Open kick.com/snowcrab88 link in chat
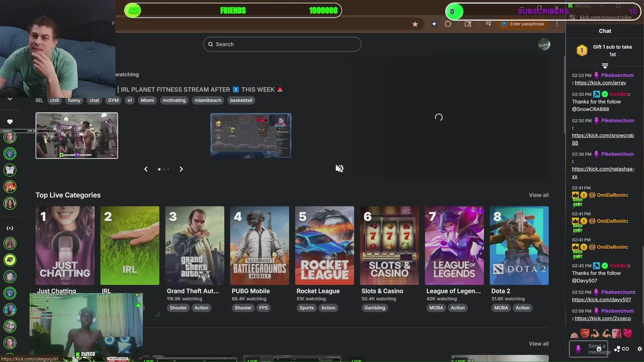The image size is (644, 362). point(603,139)
